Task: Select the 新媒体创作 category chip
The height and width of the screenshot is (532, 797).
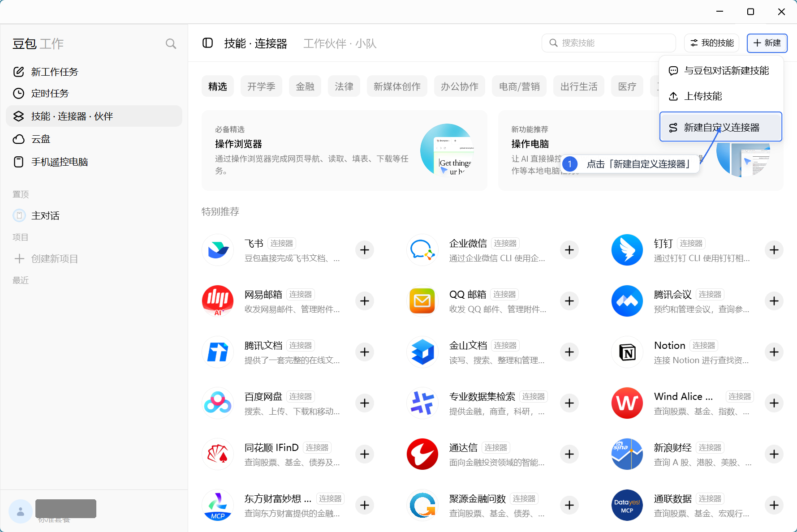Action: (397, 86)
